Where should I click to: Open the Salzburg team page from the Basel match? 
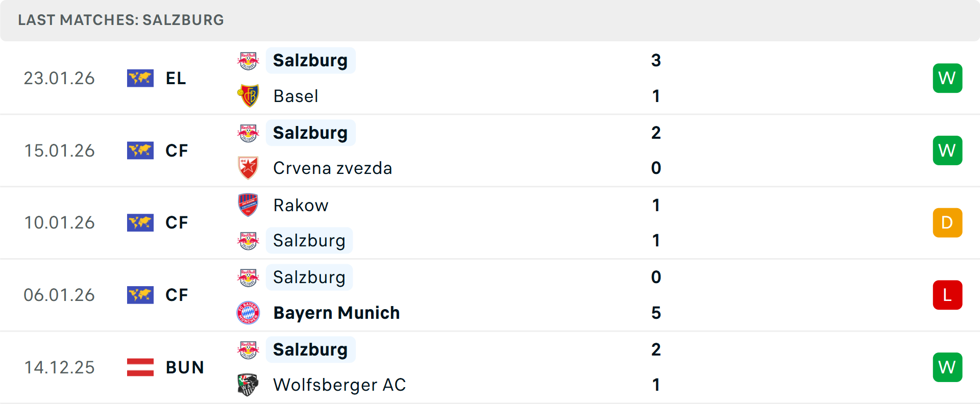click(x=310, y=60)
